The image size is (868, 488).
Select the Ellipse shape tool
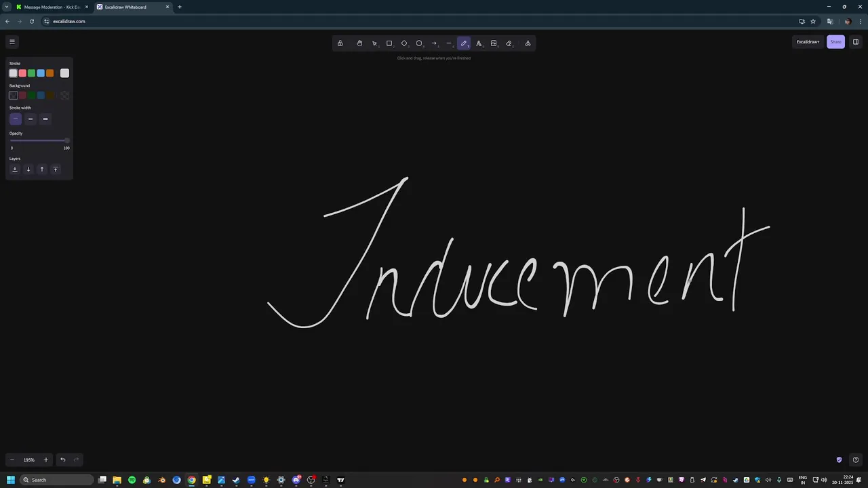419,43
